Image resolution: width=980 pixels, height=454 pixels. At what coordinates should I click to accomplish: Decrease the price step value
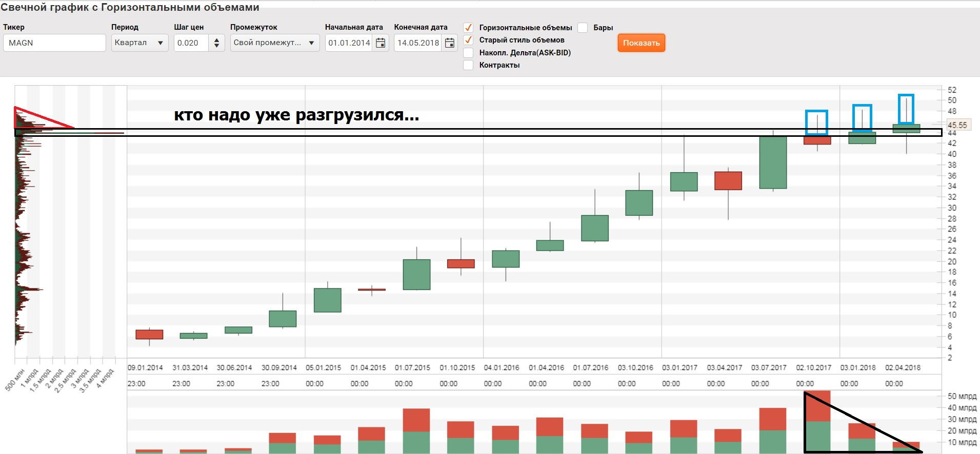pos(216,46)
